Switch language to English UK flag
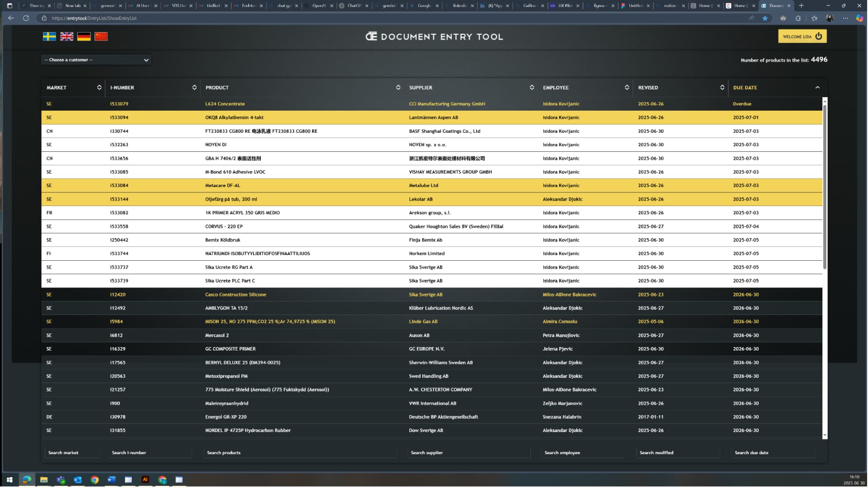Image resolution: width=868 pixels, height=488 pixels. click(66, 37)
